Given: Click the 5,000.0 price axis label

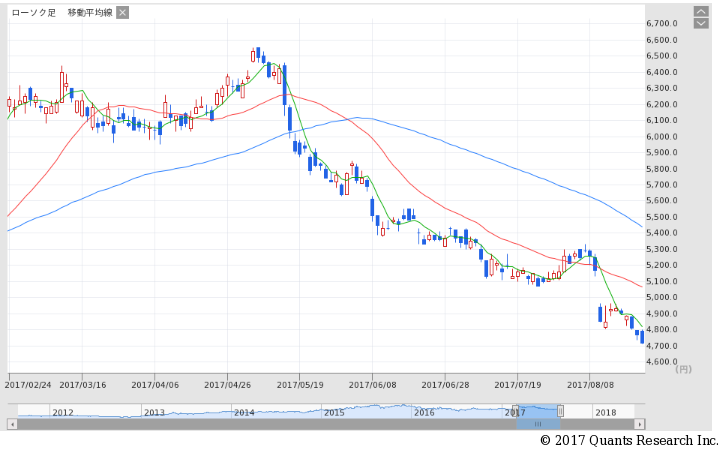Looking at the screenshot, I should (662, 297).
